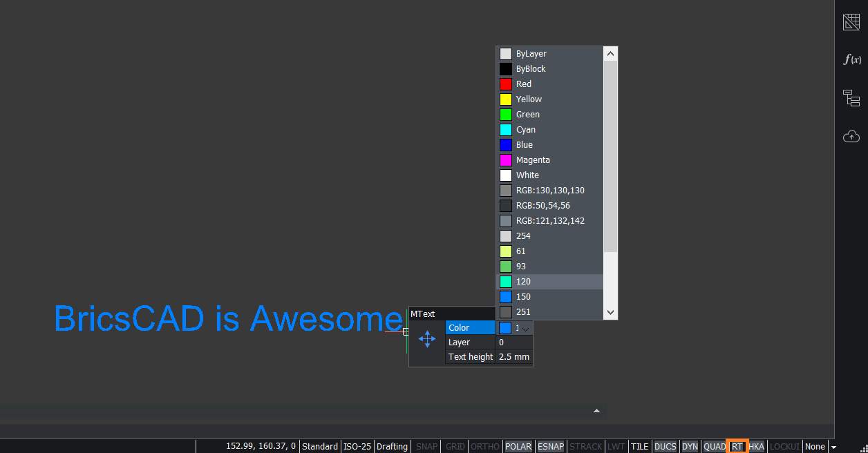Screen dimensions: 868x453
Task: Toggle QUAD in the status bar
Action: coord(715,447)
